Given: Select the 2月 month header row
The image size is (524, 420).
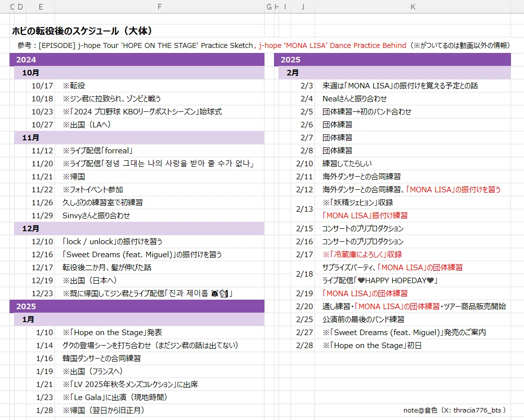Looking at the screenshot, I should (x=394, y=73).
